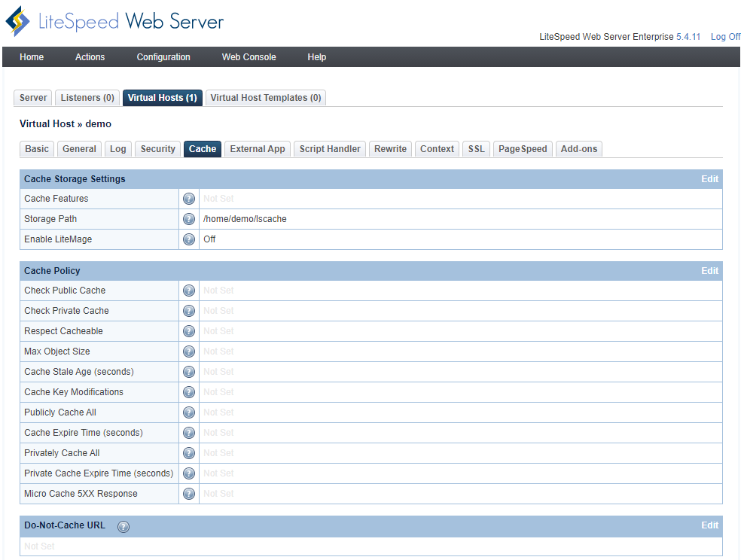Image resolution: width=744 pixels, height=560 pixels.
Task: Click the Enable LiteMage Off value
Action: pyautogui.click(x=209, y=239)
